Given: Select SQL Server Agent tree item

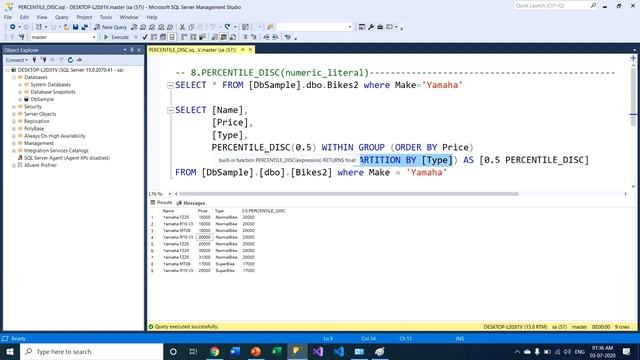Looking at the screenshot, I should pos(67,158).
